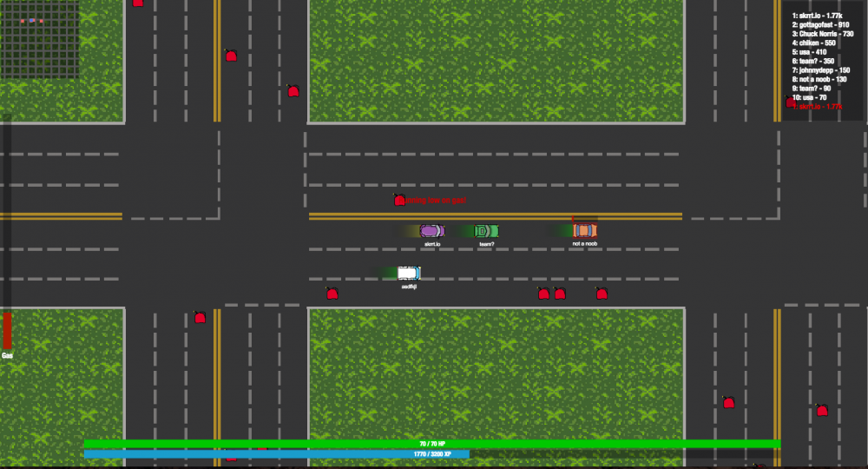Click the green team? car
The width and height of the screenshot is (868, 469).
[x=486, y=231]
